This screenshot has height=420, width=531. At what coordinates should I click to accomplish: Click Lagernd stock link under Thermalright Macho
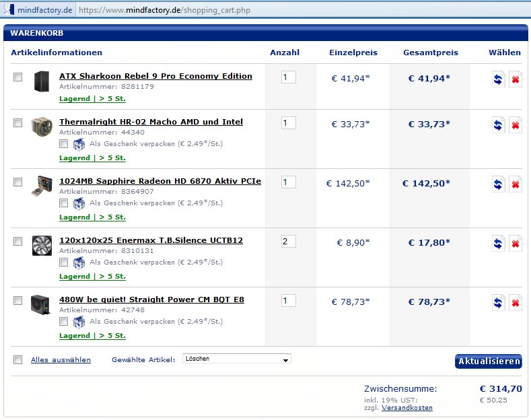(92, 158)
